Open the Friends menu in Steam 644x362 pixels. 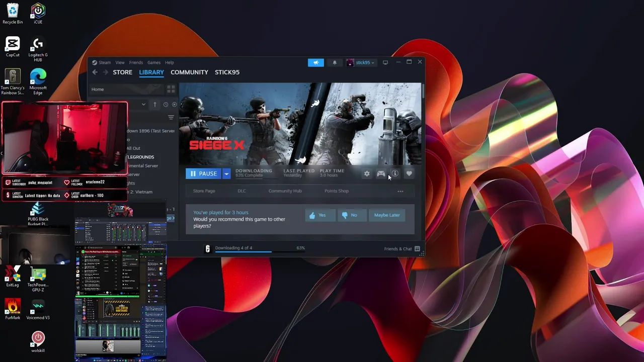click(136, 62)
